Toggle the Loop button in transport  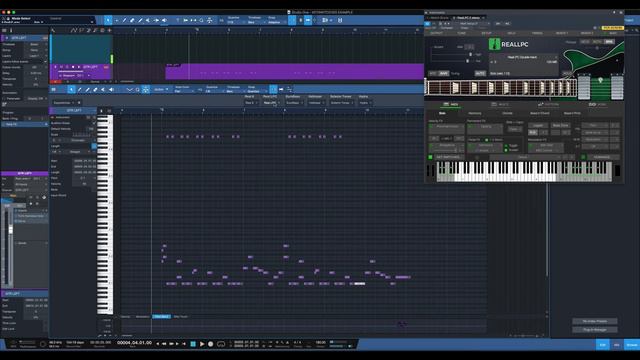coord(221,344)
